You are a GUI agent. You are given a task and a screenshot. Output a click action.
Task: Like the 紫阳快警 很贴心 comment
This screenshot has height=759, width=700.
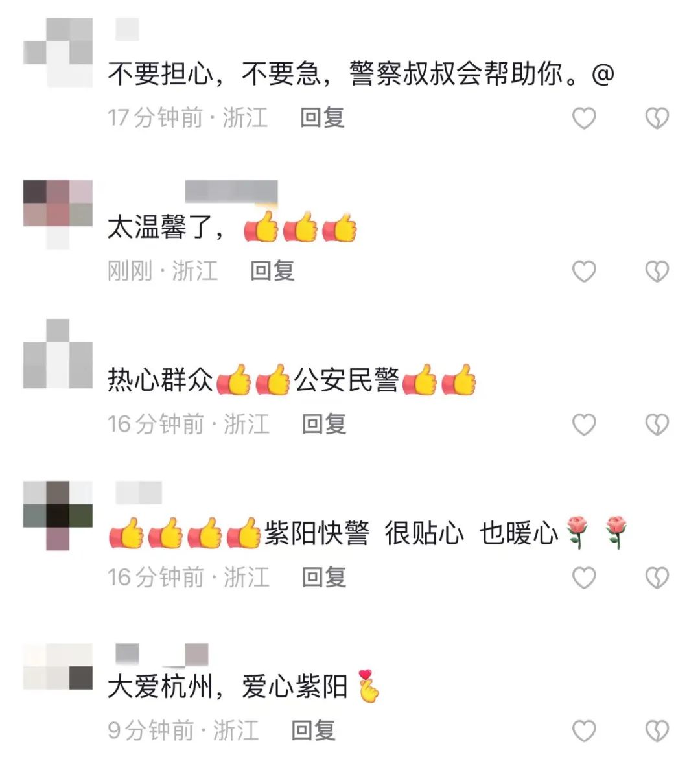[584, 578]
